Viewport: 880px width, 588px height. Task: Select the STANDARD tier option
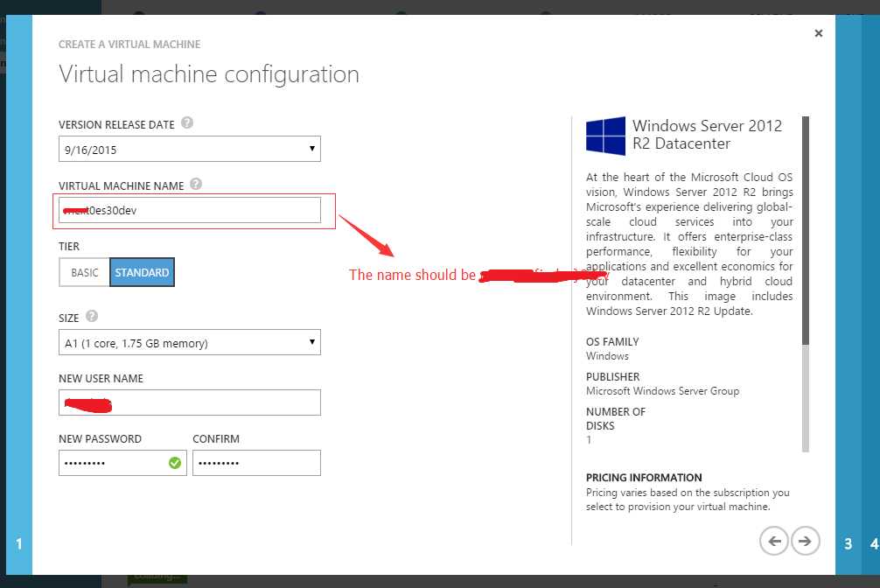(142, 272)
